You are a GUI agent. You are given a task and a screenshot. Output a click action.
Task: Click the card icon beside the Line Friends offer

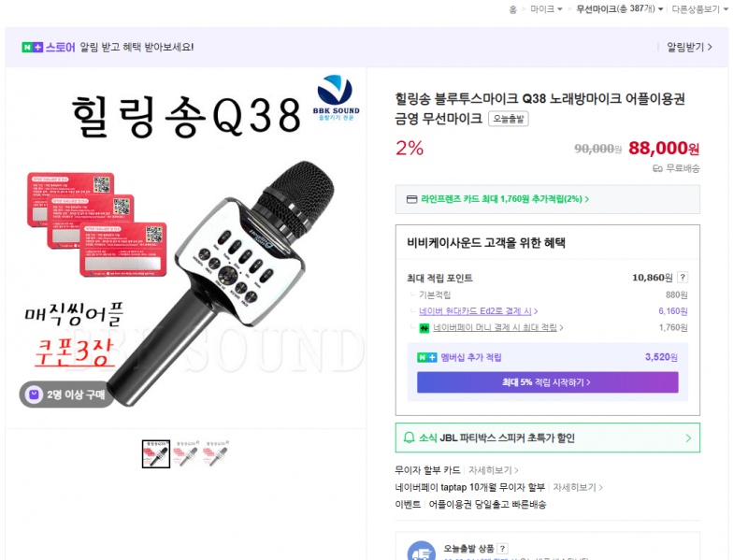click(411, 199)
